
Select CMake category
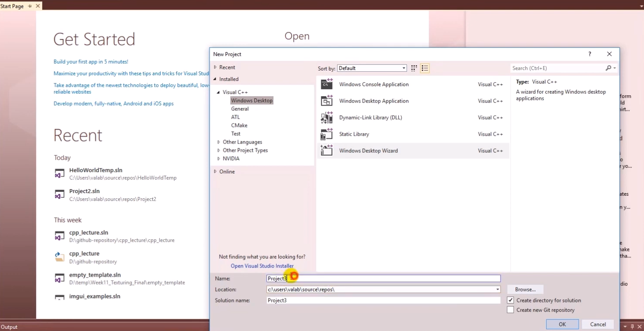pyautogui.click(x=239, y=125)
